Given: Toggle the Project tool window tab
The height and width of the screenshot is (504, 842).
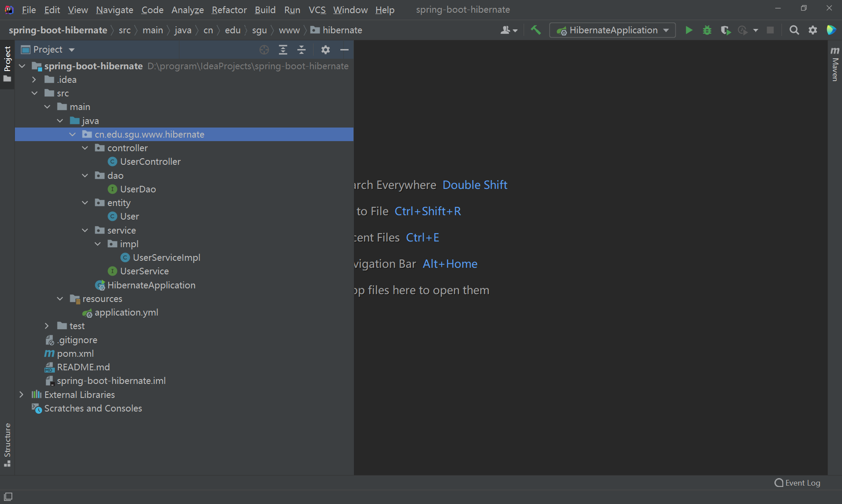Looking at the screenshot, I should tap(7, 64).
